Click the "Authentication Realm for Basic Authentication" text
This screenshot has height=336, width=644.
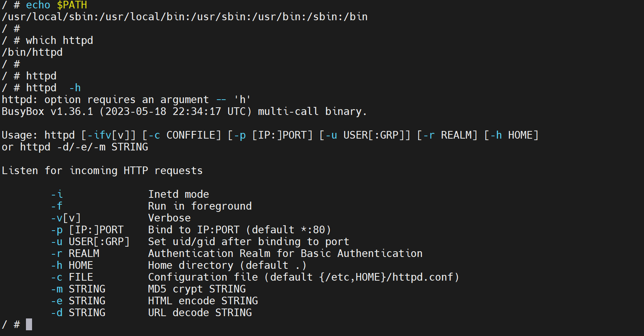[x=285, y=254]
